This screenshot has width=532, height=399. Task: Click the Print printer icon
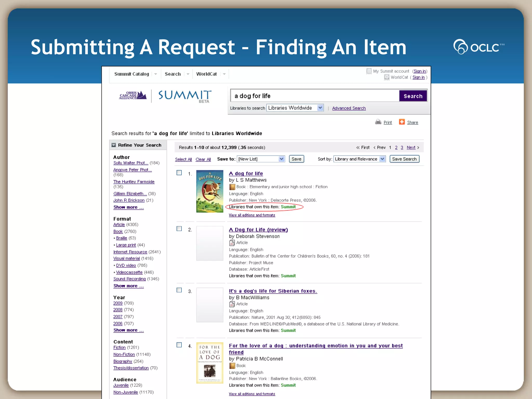[x=378, y=122]
